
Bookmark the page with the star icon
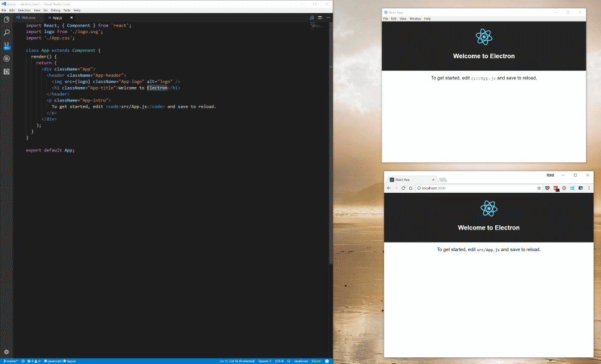coord(539,188)
